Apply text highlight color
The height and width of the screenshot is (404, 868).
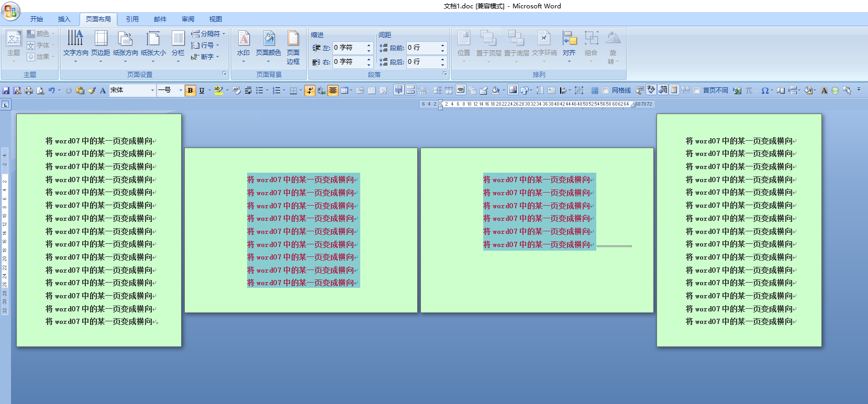pos(218,91)
